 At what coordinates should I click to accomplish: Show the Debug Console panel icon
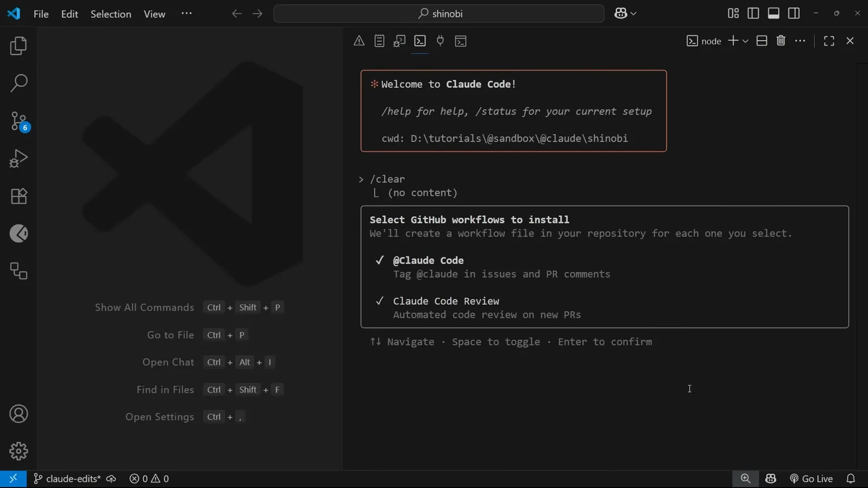(400, 41)
